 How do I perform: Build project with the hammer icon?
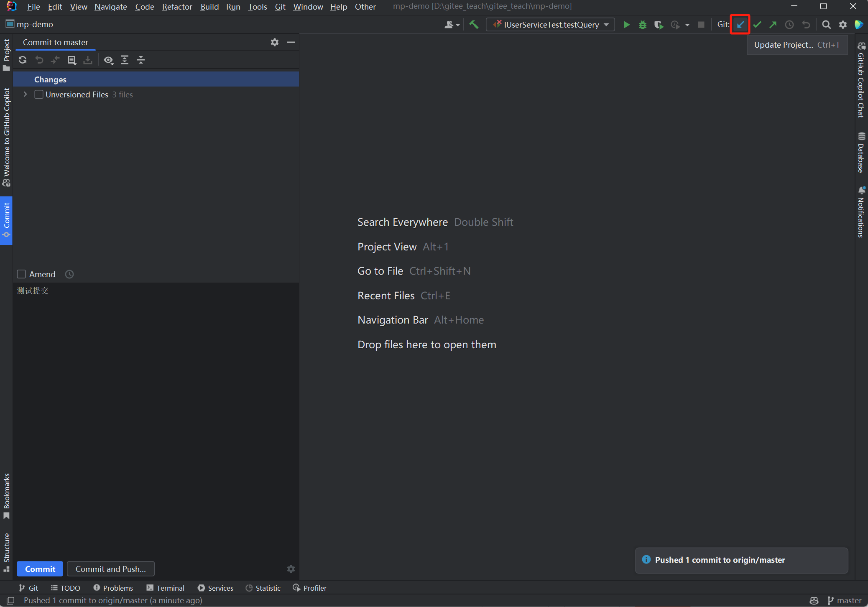click(474, 25)
